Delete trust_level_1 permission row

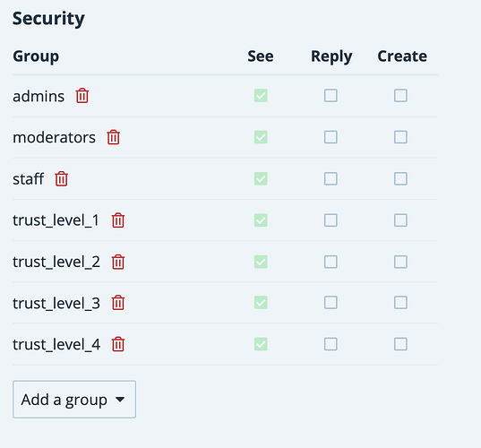pos(118,220)
